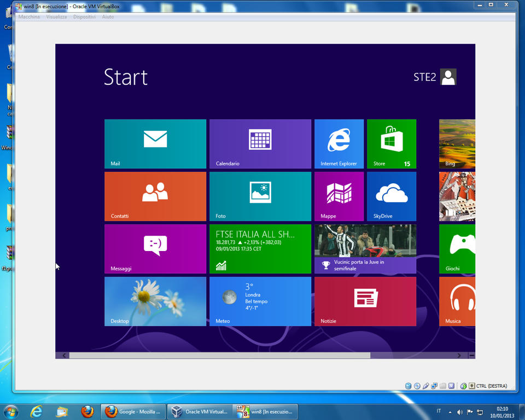Click the VirtualBox optical disc status icon
This screenshot has height=420, width=525.
[x=417, y=386]
